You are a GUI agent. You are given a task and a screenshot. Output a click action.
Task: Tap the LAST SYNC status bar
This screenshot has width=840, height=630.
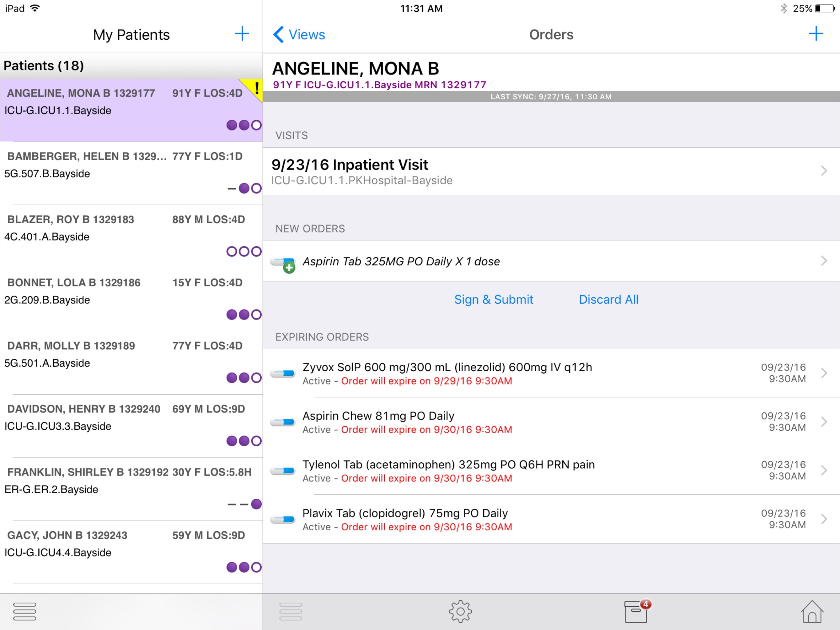point(551,97)
